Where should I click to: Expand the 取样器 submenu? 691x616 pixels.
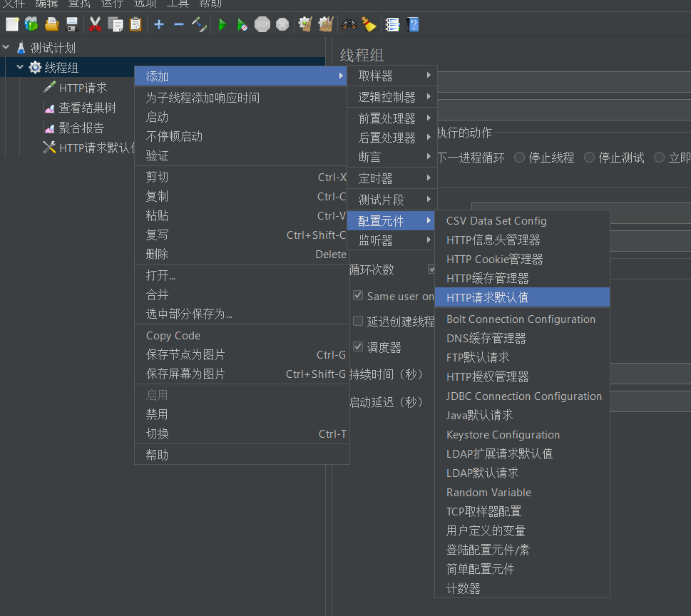pyautogui.click(x=392, y=76)
